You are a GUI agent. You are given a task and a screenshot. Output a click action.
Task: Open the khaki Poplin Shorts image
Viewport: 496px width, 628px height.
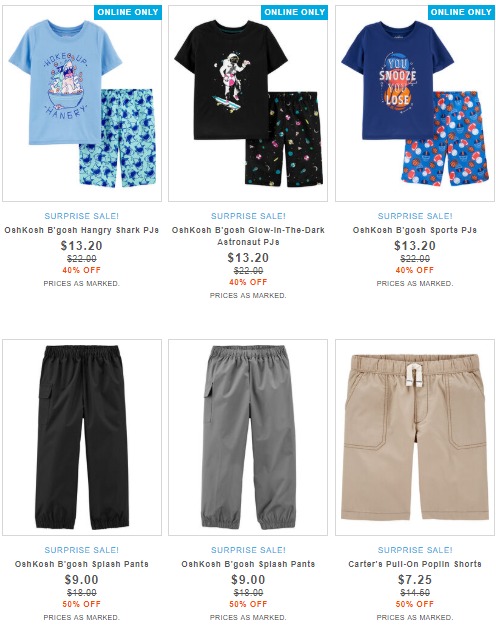[x=415, y=437]
